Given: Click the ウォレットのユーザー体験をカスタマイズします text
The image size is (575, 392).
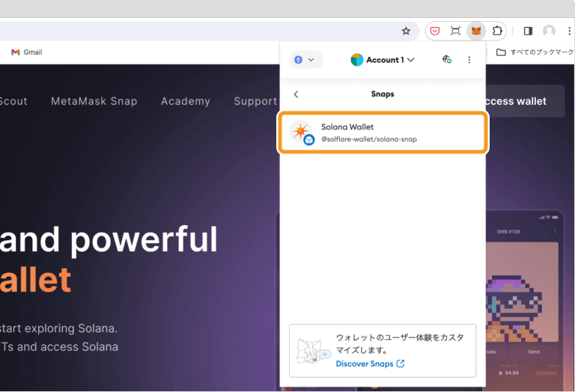Looking at the screenshot, I should click(400, 343).
